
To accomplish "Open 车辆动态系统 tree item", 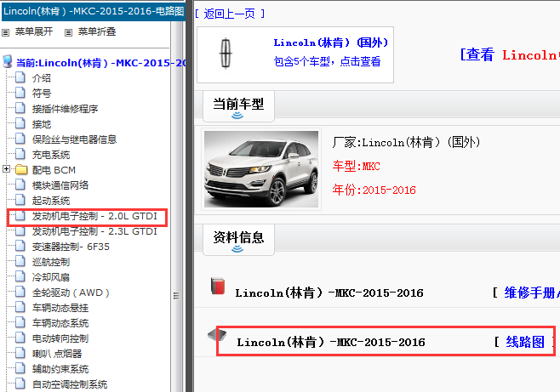I will pos(60,323).
